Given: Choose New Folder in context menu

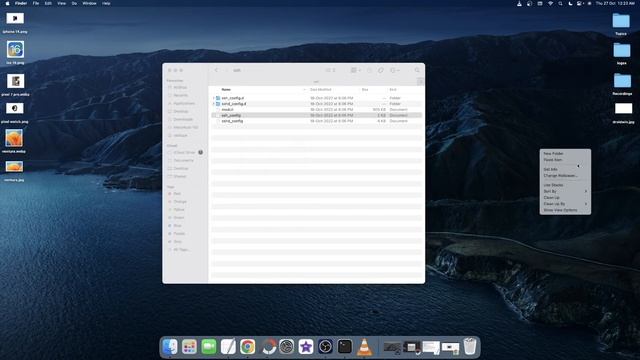Looking at the screenshot, I should coord(565,153).
